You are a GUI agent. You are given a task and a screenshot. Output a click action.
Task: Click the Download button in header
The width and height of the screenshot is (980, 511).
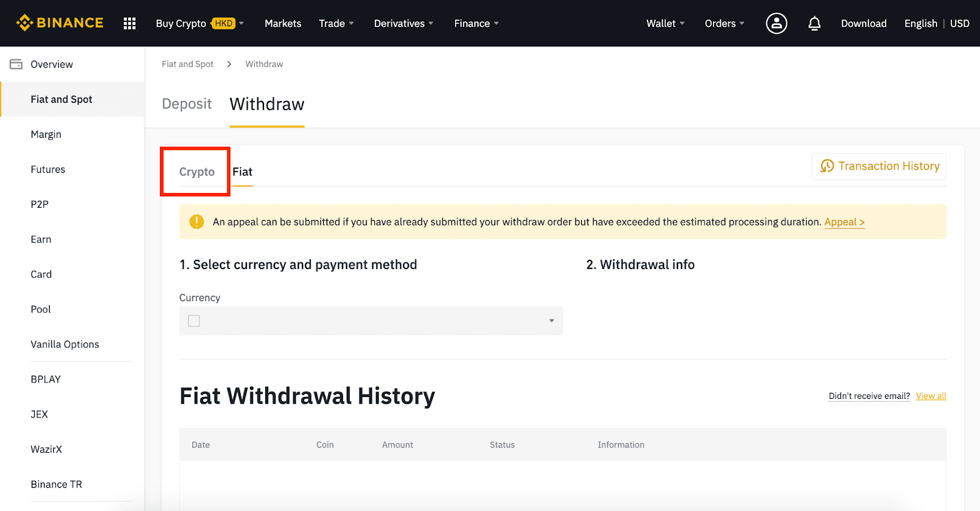pos(864,23)
